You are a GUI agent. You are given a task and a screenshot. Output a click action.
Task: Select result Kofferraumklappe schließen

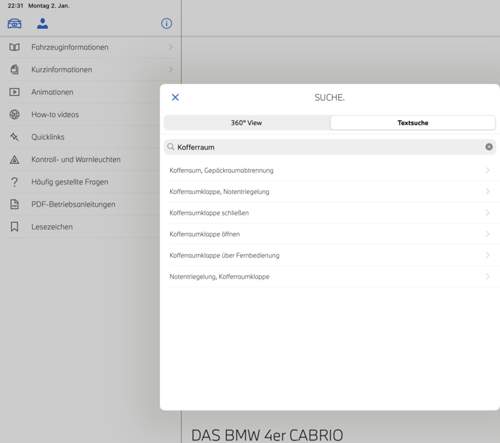pyautogui.click(x=329, y=213)
